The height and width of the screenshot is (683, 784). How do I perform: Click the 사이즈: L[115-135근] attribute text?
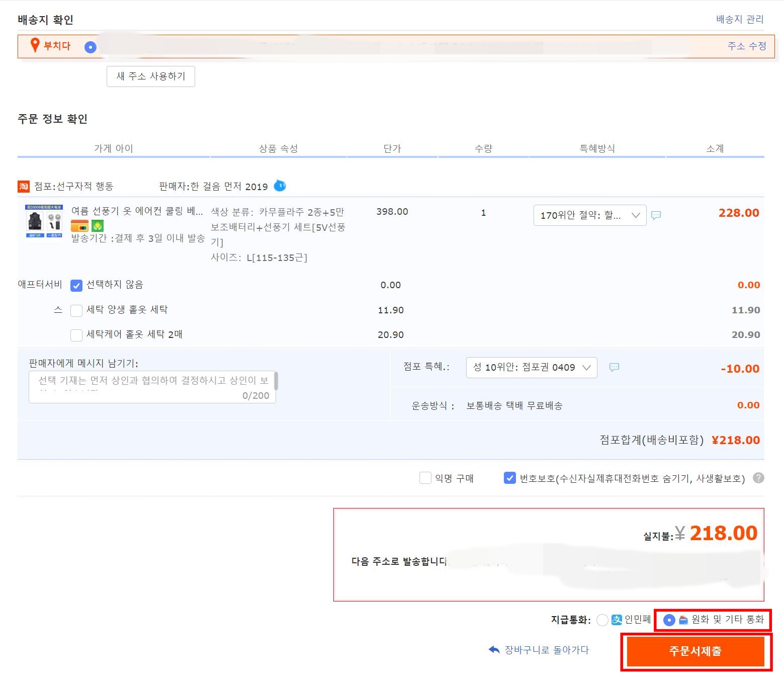259,258
